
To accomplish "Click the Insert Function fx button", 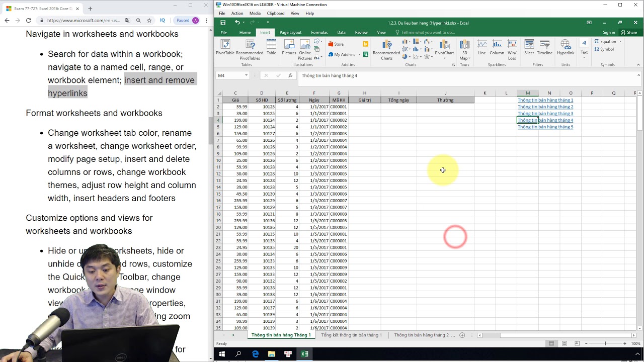I will 290,75.
